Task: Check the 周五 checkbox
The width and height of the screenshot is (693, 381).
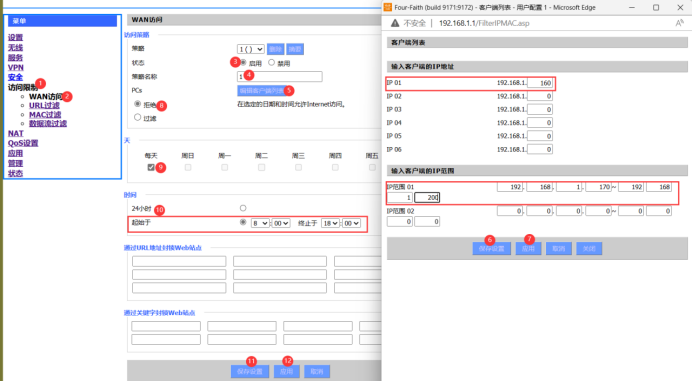Action: click(x=372, y=167)
